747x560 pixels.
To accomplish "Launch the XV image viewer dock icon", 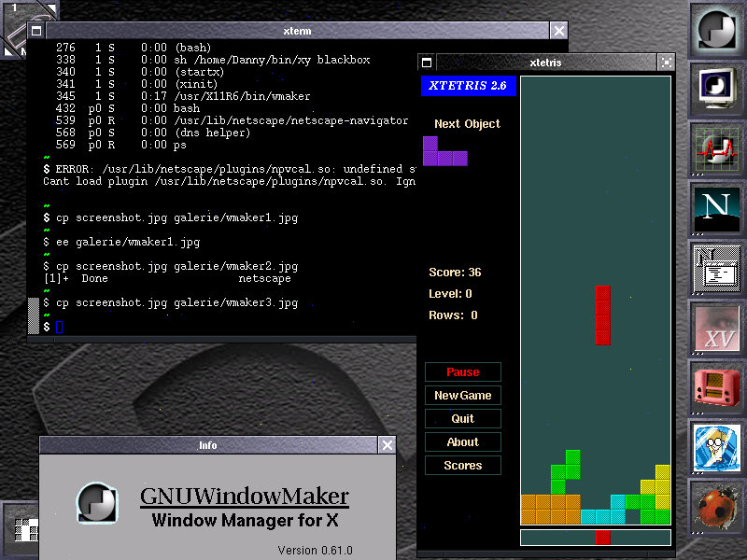I will pos(716,327).
